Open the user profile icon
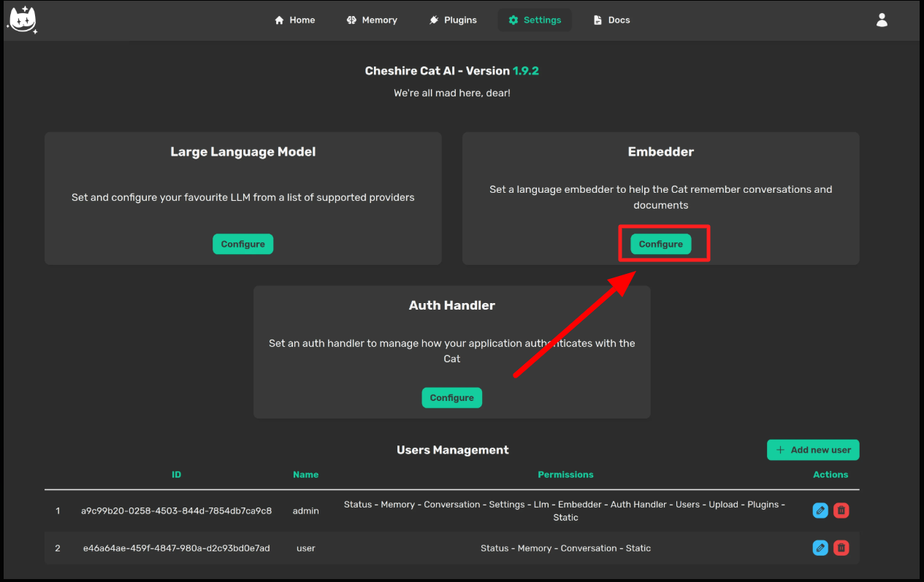This screenshot has width=924, height=582. tap(882, 20)
